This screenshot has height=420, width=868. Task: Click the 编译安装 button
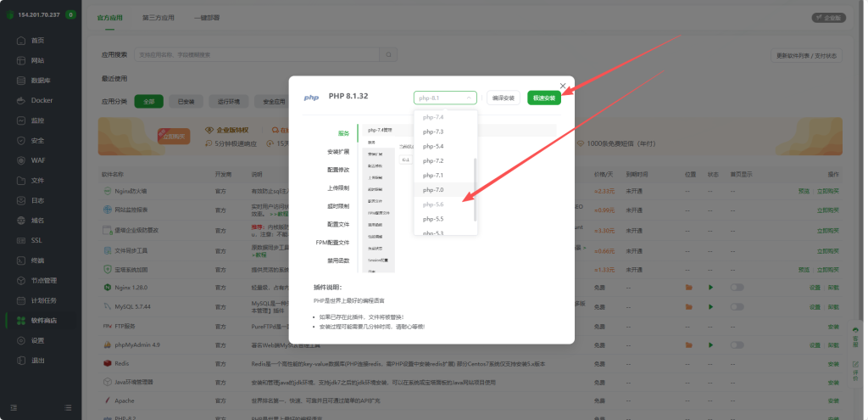(503, 98)
